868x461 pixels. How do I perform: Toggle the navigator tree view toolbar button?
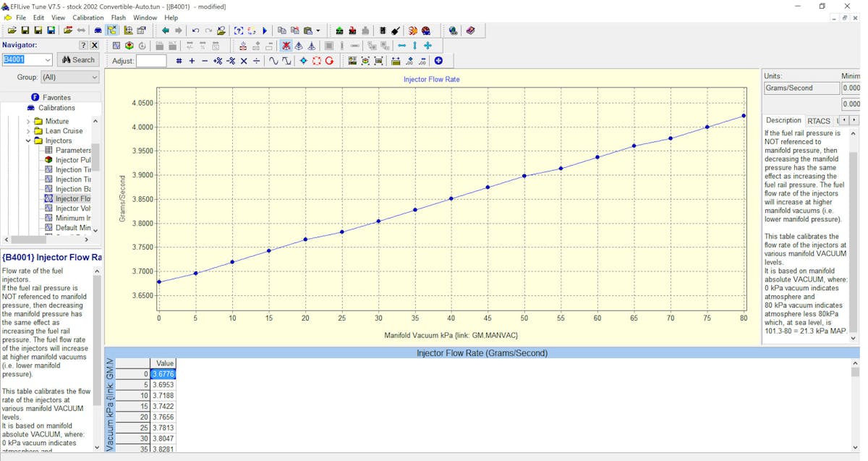point(113,30)
